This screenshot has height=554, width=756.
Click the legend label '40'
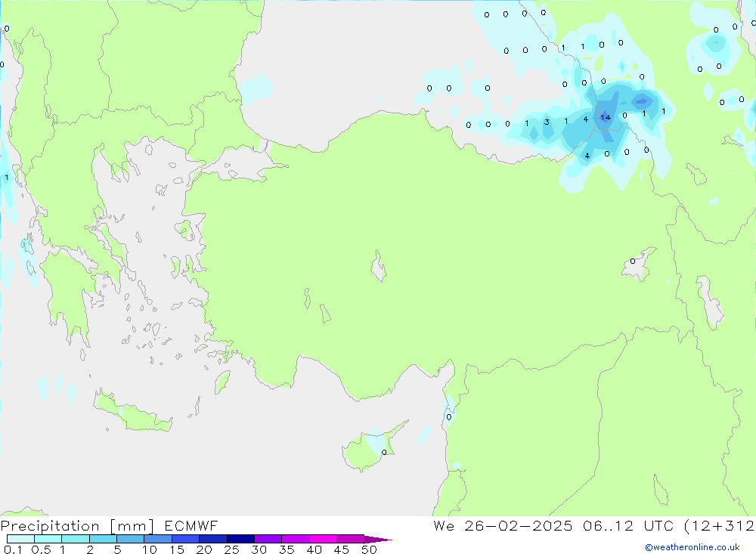click(314, 549)
